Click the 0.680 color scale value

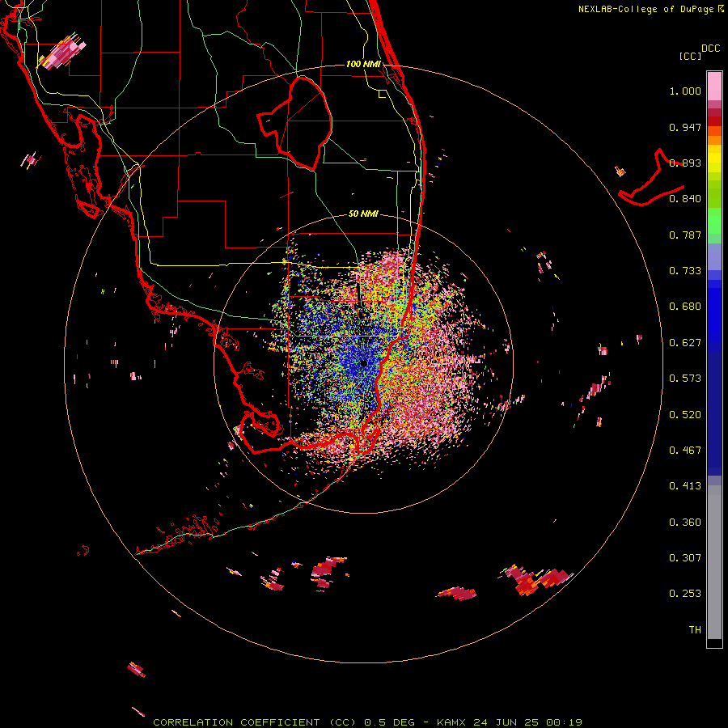[685, 307]
